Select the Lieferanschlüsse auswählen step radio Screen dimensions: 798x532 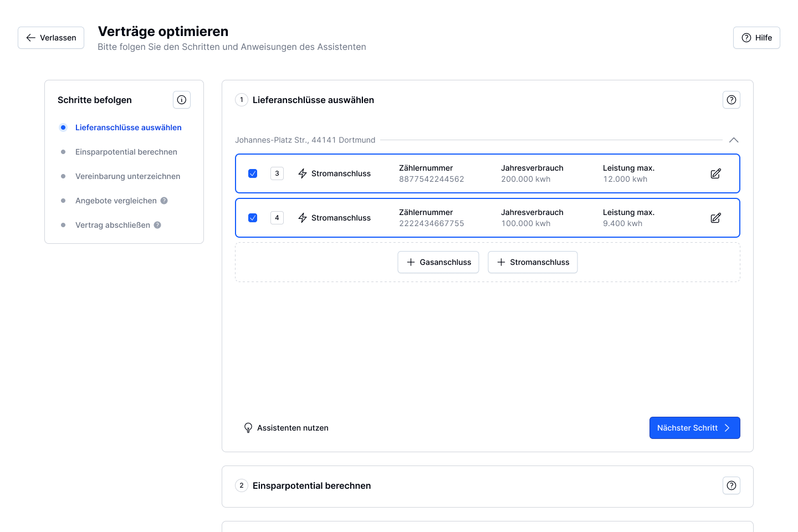coord(63,127)
